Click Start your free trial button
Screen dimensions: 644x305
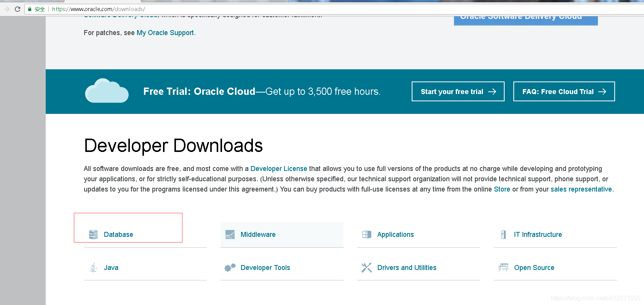458,91
